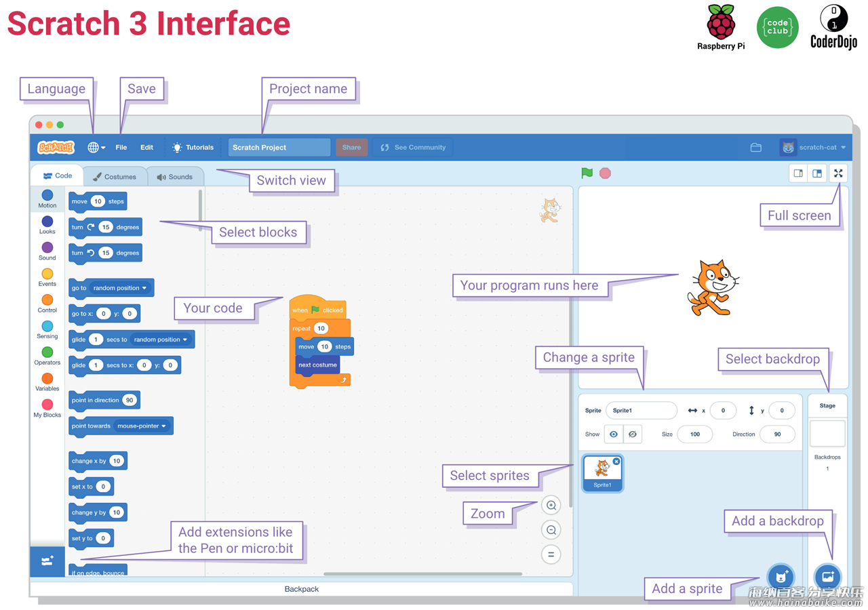The image size is (868, 610).
Task: Hide the sprite with crossed eye icon
Action: click(x=633, y=434)
